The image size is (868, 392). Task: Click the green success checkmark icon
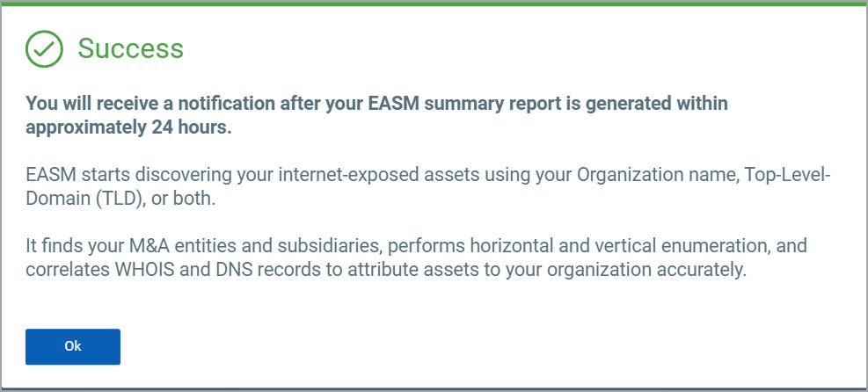click(x=44, y=48)
